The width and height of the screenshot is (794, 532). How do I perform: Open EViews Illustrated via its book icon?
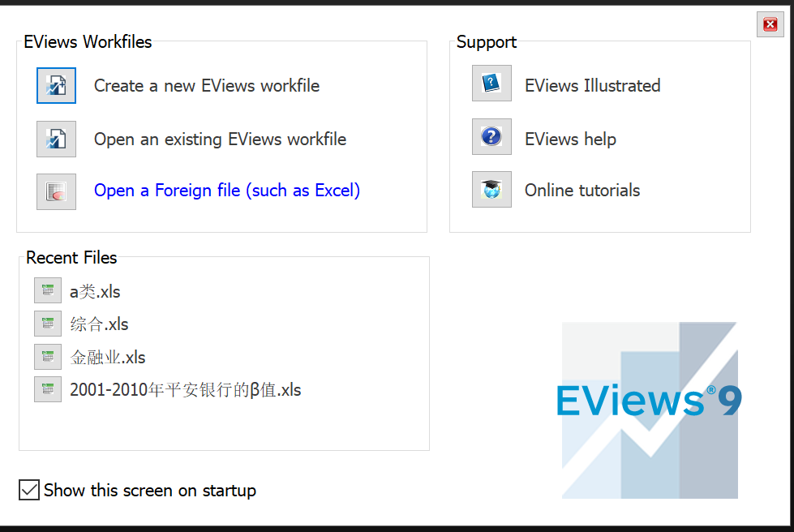point(491,83)
